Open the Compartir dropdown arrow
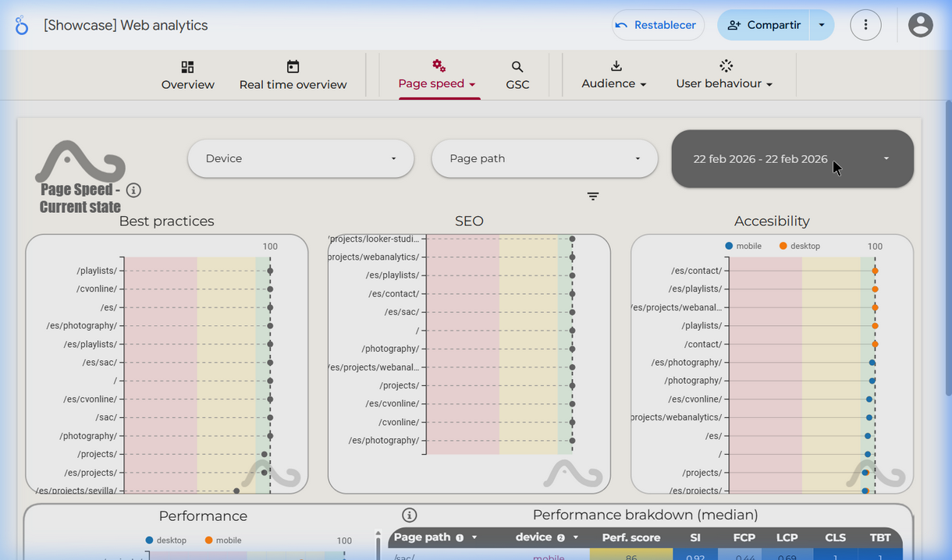952x560 pixels. [x=822, y=25]
